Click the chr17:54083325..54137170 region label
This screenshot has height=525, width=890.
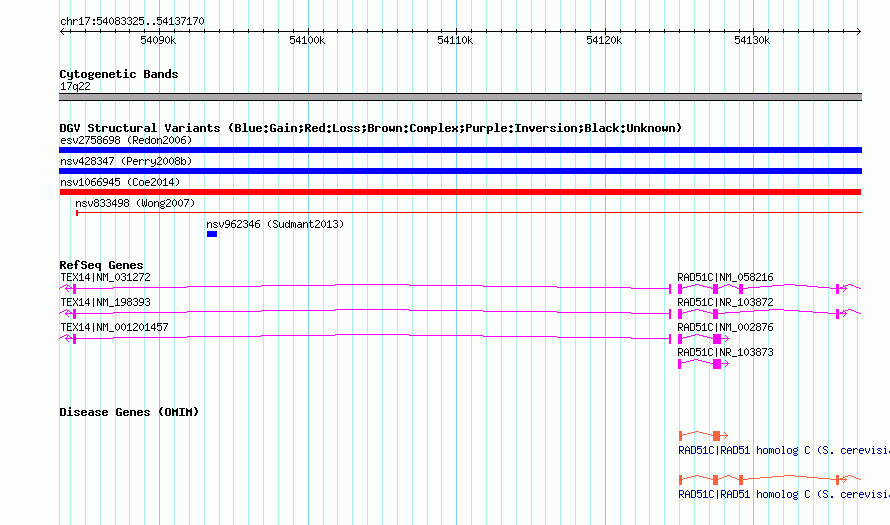click(x=132, y=21)
